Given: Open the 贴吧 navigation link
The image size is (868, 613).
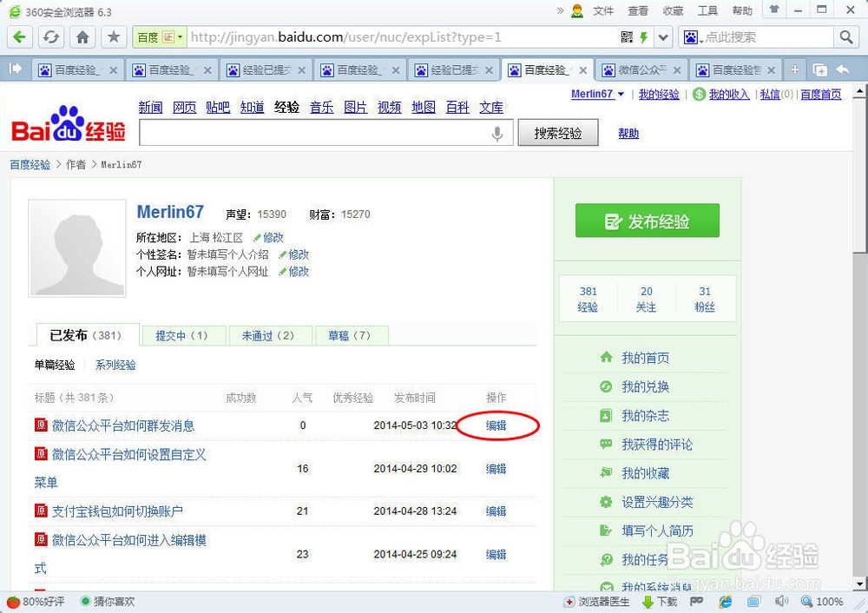Looking at the screenshot, I should (x=218, y=108).
